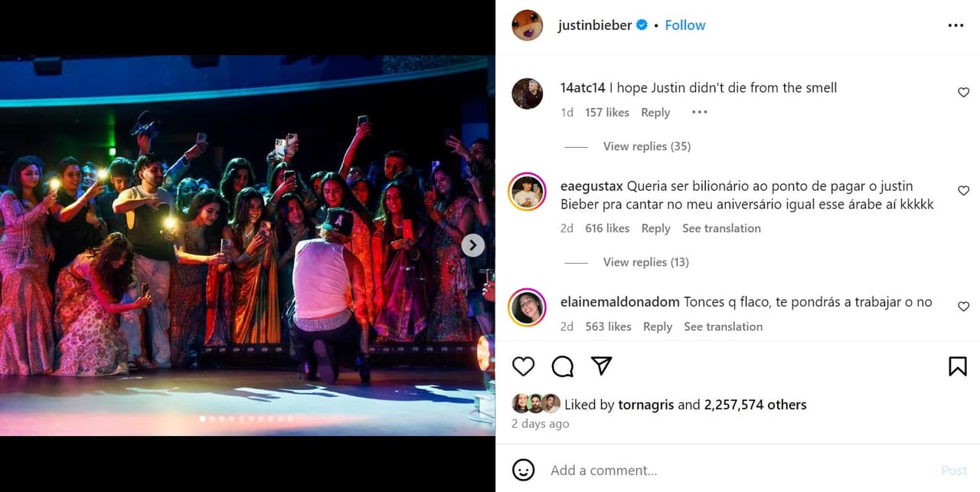The width and height of the screenshot is (980, 492).
Task: Share post via paper plane icon
Action: pyautogui.click(x=602, y=366)
